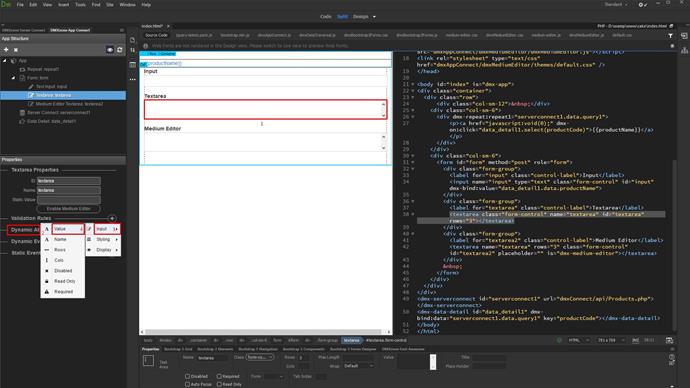Collapse code line 31 form tag
This screenshot has height=388, width=690.
pos(413,162)
